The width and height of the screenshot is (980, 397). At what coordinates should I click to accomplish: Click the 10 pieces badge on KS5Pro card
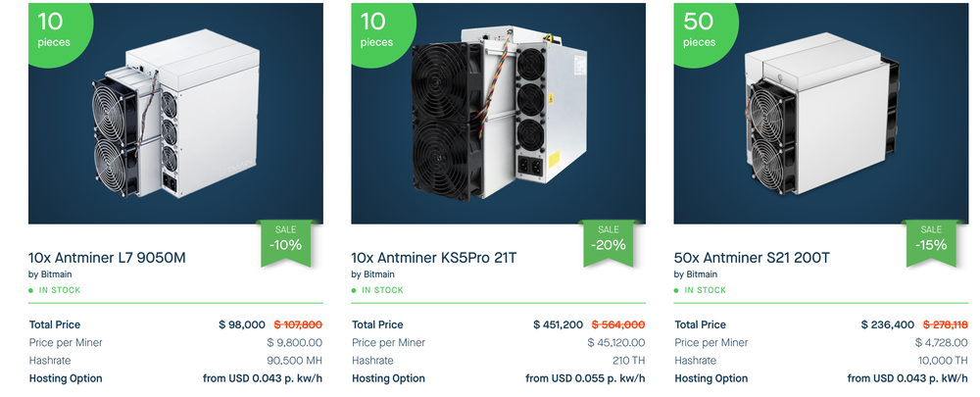[x=377, y=30]
